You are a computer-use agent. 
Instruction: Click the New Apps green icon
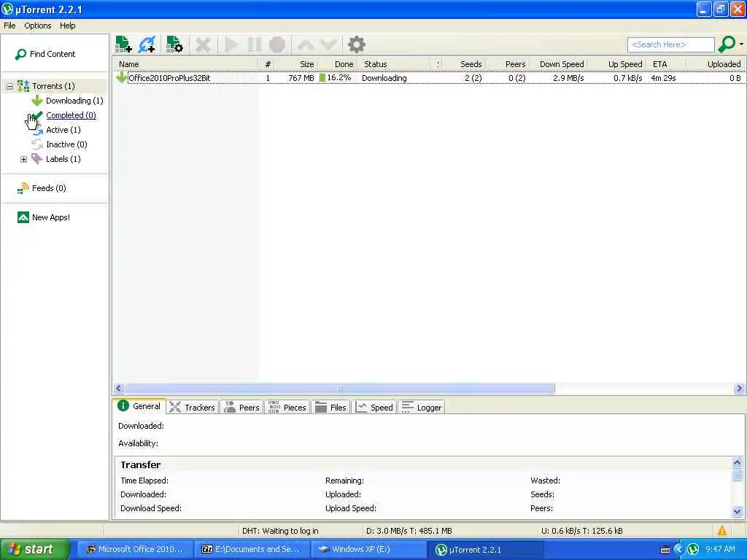click(x=23, y=217)
